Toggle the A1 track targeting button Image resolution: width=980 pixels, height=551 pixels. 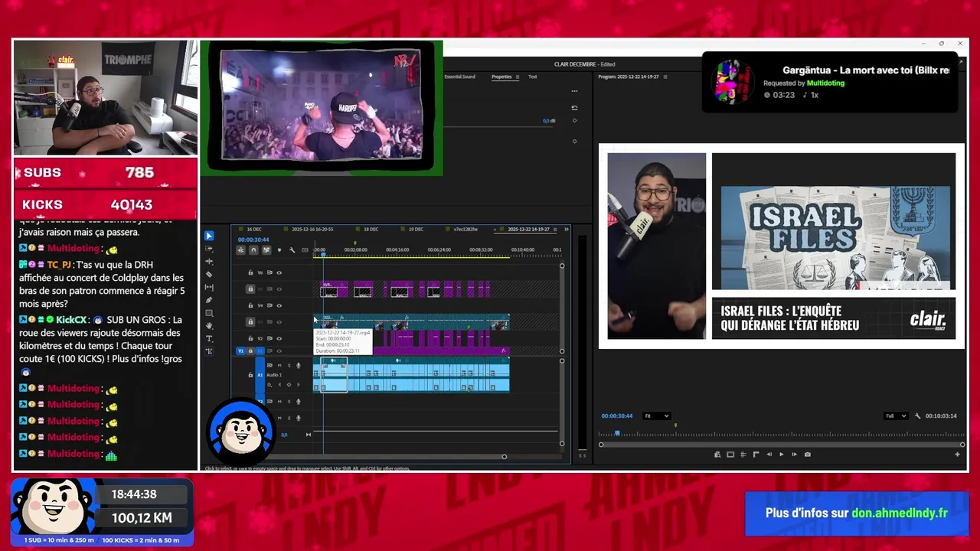coord(260,375)
